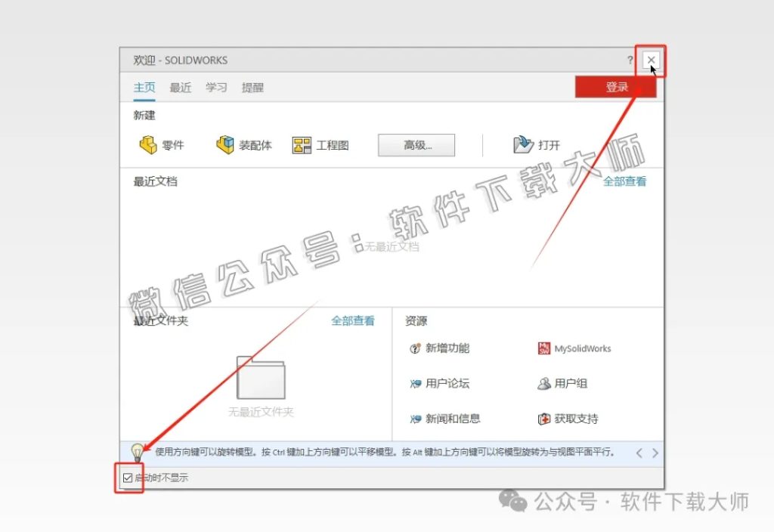Show the next tip with right arrow
The image size is (774, 532).
click(656, 452)
